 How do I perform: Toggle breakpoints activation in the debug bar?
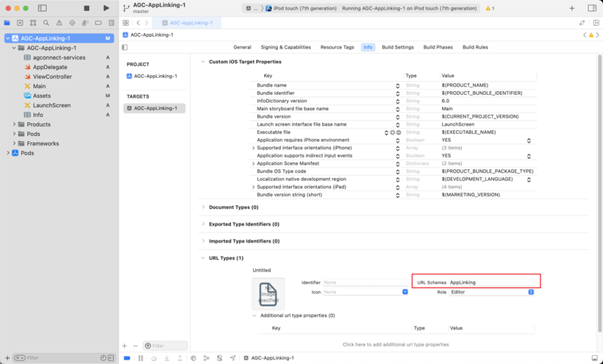[127, 358]
